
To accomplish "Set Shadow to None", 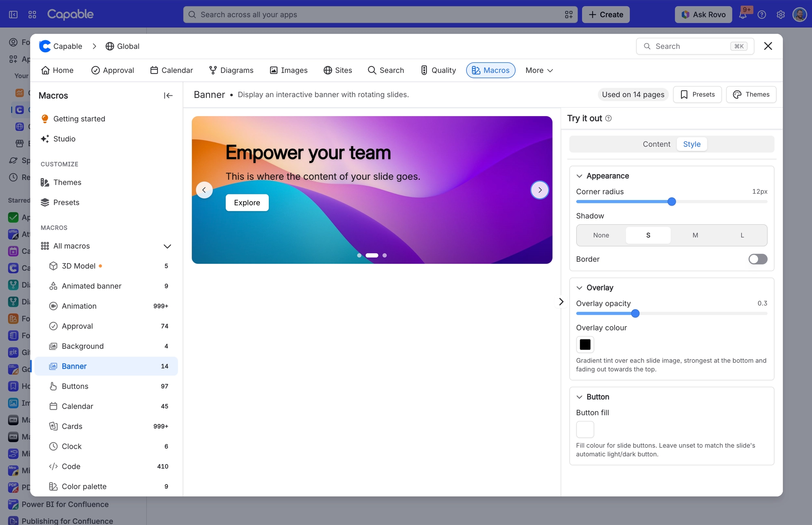I will [601, 235].
